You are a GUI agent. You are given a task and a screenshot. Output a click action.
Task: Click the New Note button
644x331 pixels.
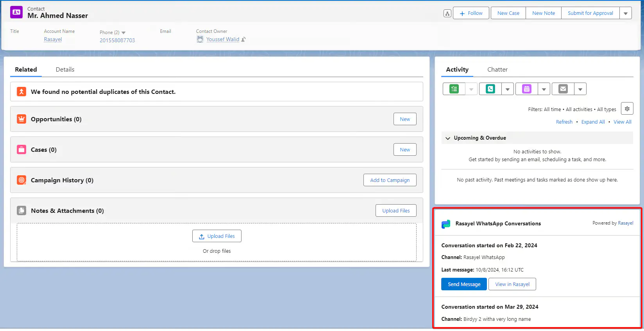point(544,13)
